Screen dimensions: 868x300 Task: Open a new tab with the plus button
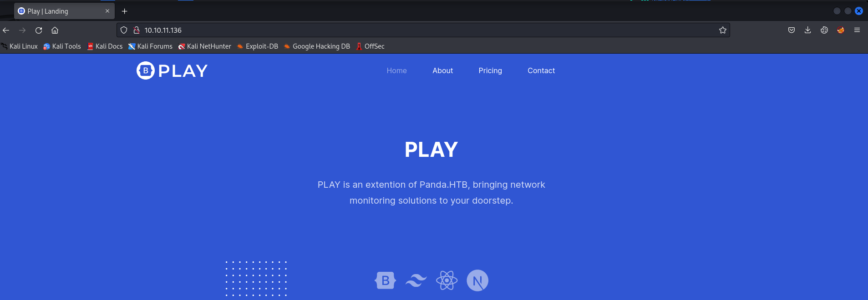point(125,11)
